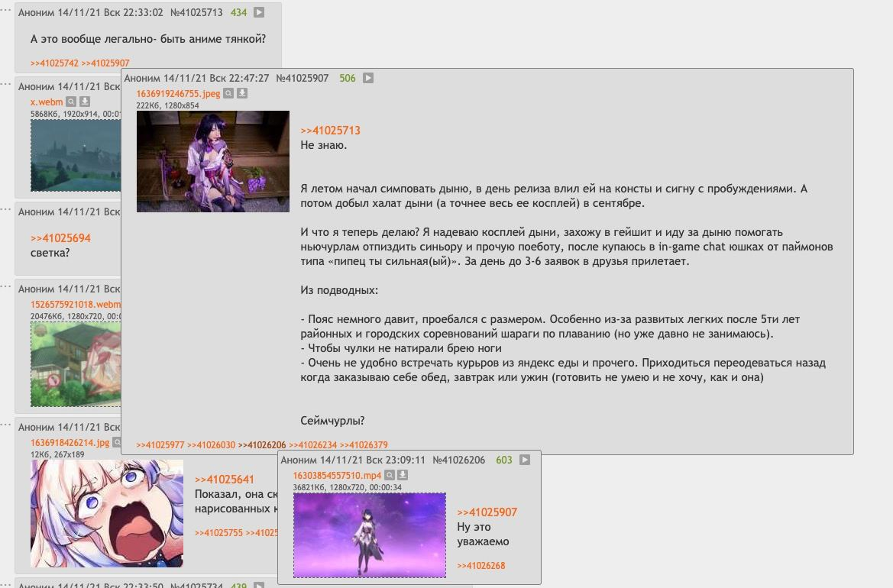The image size is (893, 588).
Task: Follow reply link >>41026030
Action: coord(212,445)
